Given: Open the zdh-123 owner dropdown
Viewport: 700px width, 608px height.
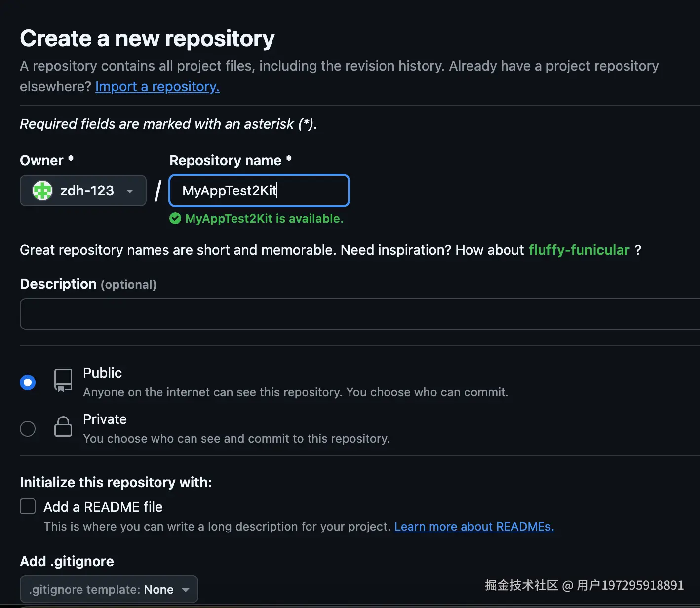Looking at the screenshot, I should [x=83, y=190].
